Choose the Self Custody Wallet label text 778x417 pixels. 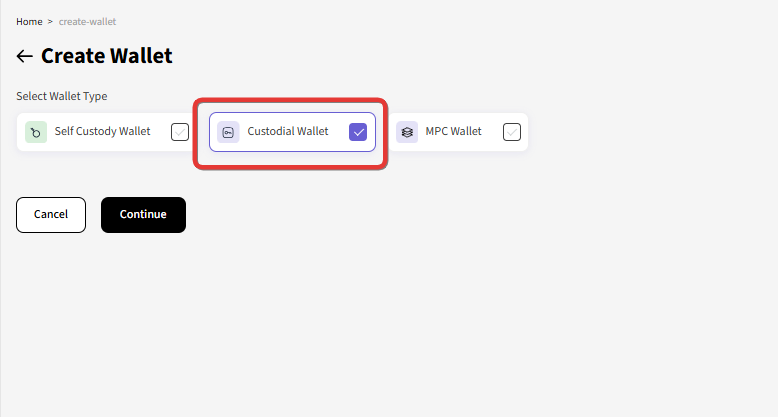pyautogui.click(x=102, y=132)
